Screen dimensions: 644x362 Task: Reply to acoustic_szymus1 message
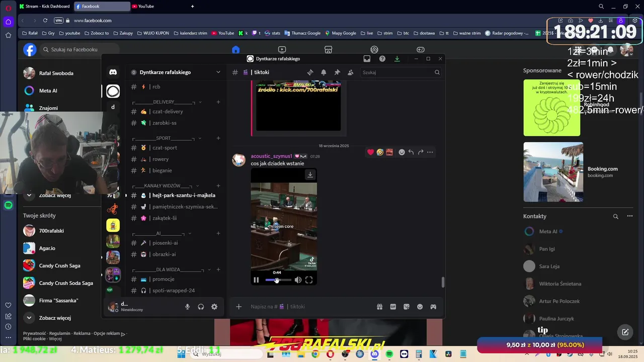coord(411,152)
